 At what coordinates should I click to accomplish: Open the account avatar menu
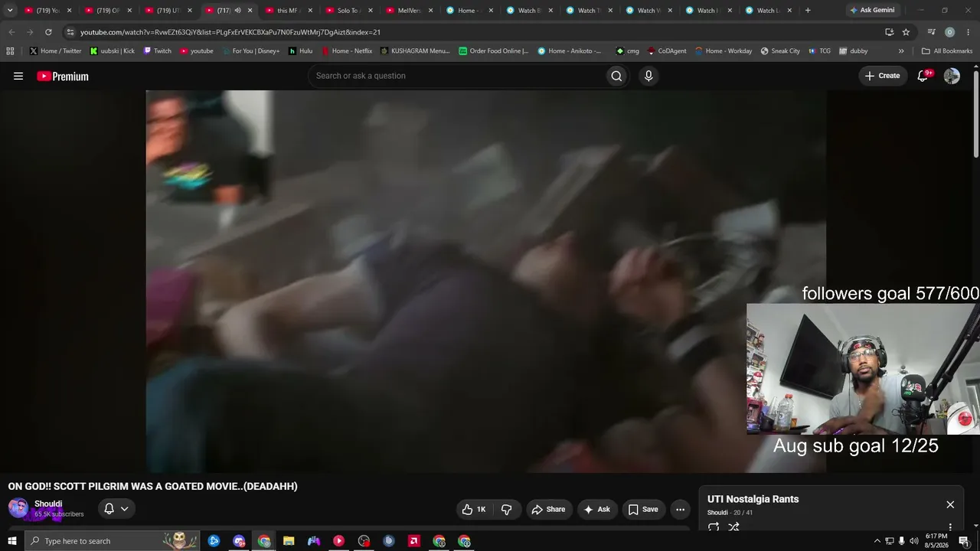[x=952, y=76]
